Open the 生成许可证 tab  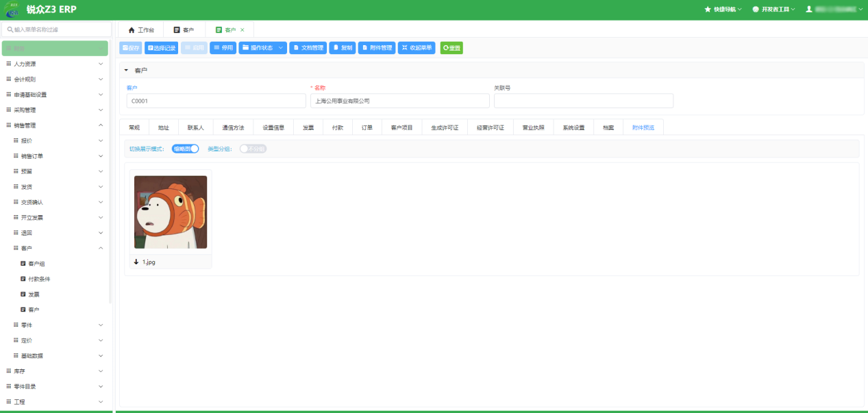(x=445, y=128)
